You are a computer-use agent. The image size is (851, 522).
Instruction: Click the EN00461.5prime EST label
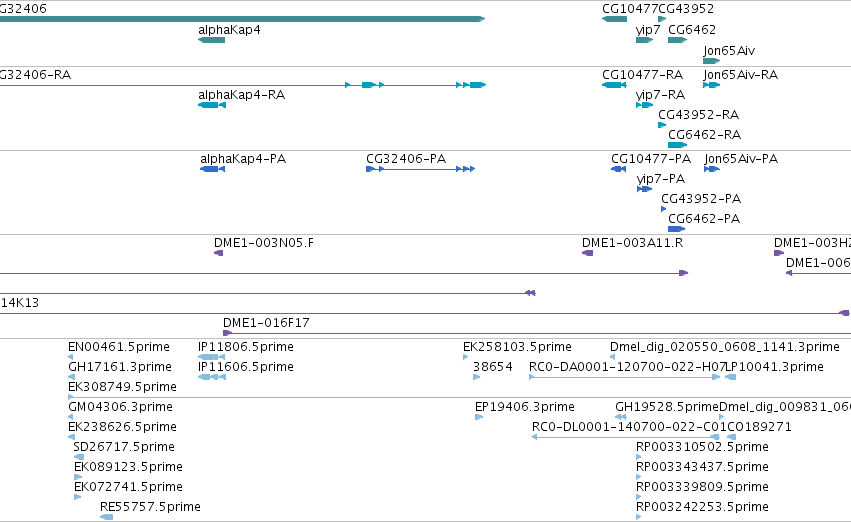(x=119, y=347)
